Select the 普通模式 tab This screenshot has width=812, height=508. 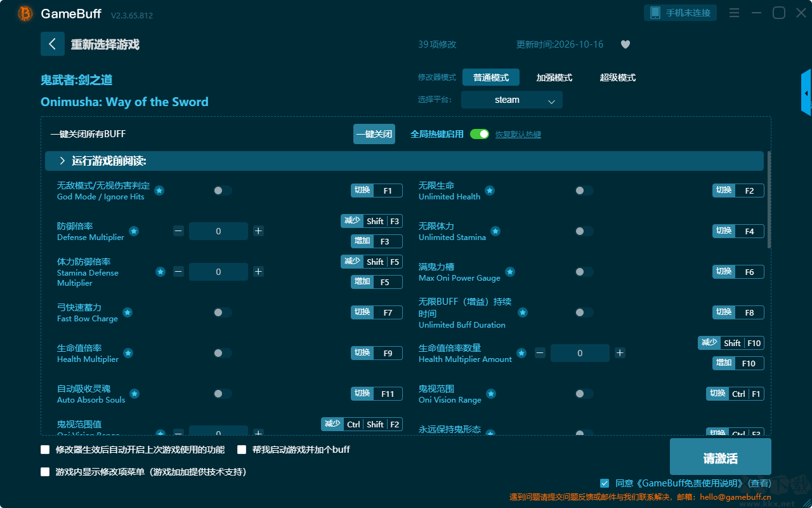click(x=491, y=77)
